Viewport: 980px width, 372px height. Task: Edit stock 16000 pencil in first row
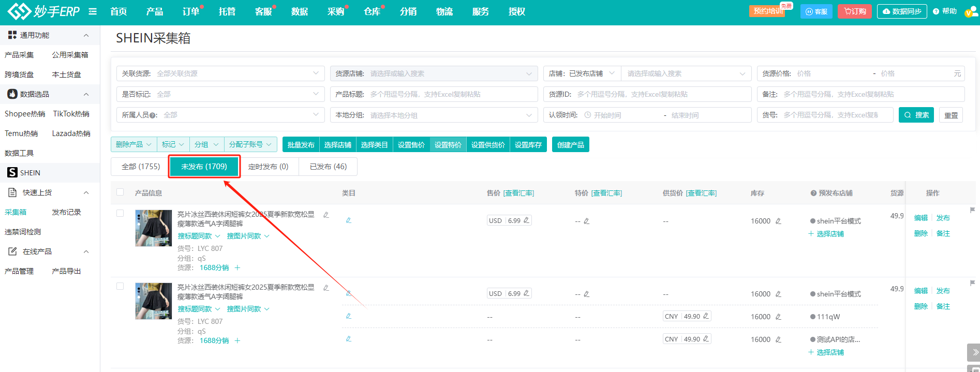click(x=778, y=221)
